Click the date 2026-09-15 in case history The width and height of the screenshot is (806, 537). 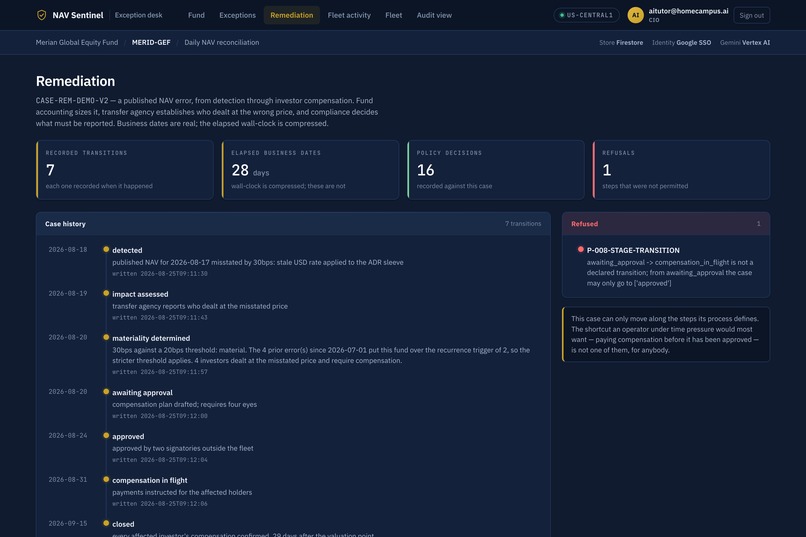pos(68,524)
